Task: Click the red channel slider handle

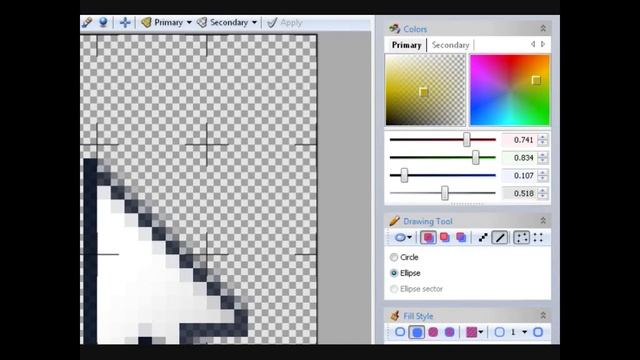Action: pyautogui.click(x=467, y=140)
